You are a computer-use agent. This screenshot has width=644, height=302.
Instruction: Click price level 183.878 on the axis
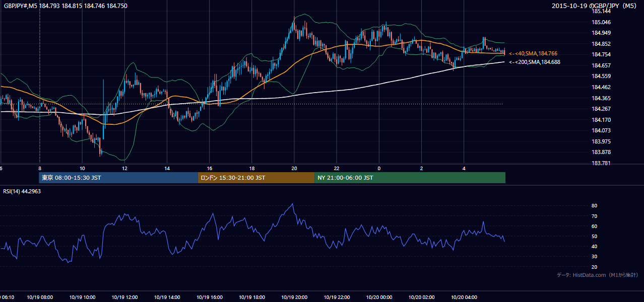(601, 152)
